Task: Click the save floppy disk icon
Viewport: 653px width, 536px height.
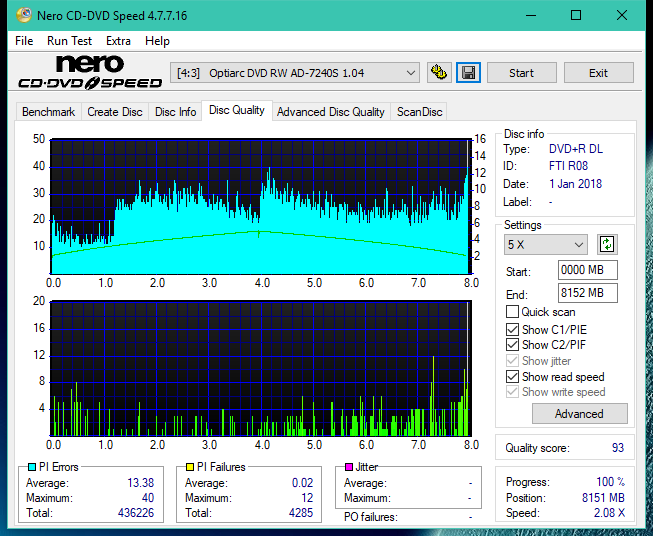Action: (x=468, y=73)
